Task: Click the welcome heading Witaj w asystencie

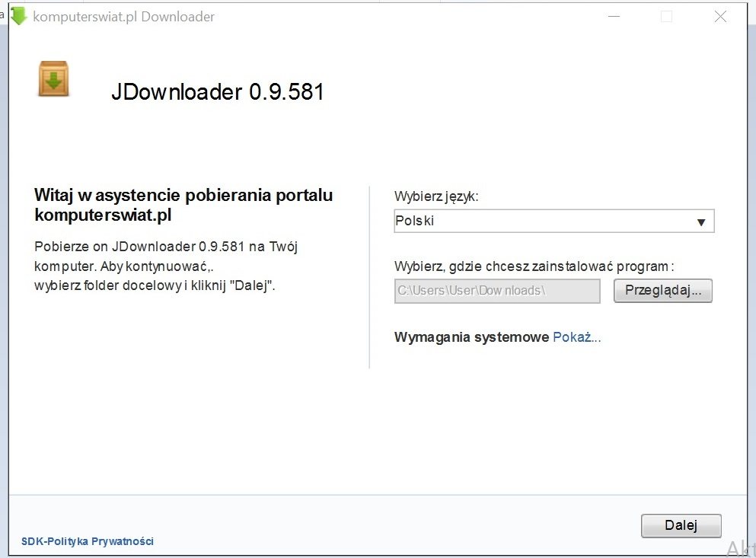Action: point(183,205)
